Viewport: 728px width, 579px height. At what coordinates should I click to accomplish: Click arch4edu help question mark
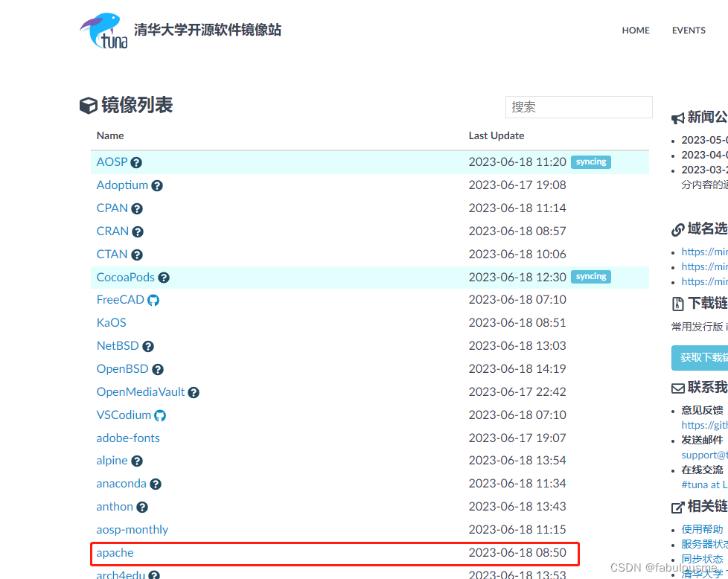coord(154,575)
